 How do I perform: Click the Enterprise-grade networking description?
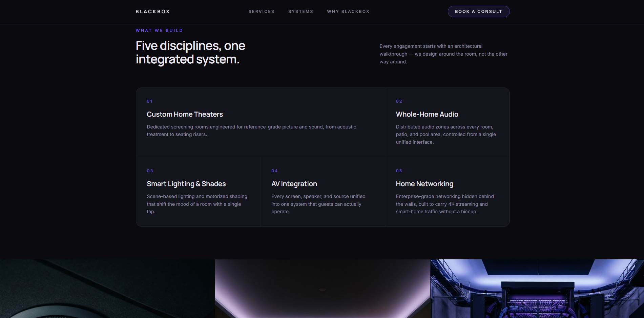click(445, 204)
